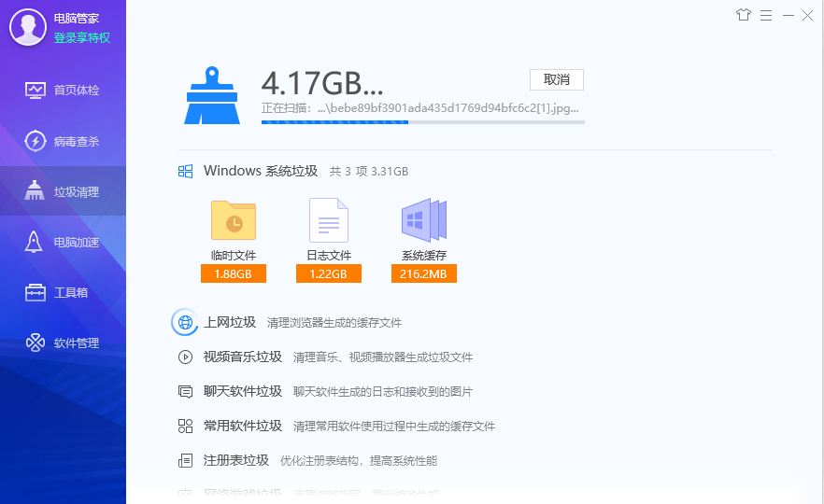Image resolution: width=824 pixels, height=504 pixels.
Task: Click the 216.2MB orange size badge
Action: pos(423,273)
